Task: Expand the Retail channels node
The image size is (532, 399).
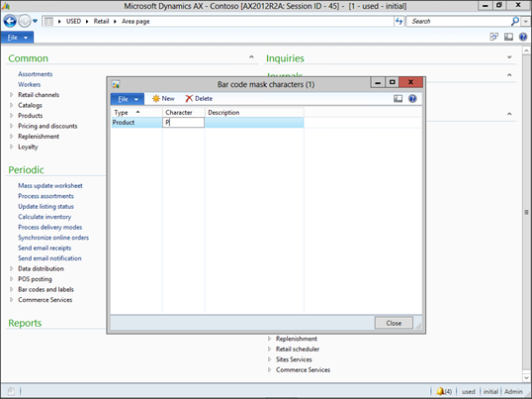Action: pos(12,95)
